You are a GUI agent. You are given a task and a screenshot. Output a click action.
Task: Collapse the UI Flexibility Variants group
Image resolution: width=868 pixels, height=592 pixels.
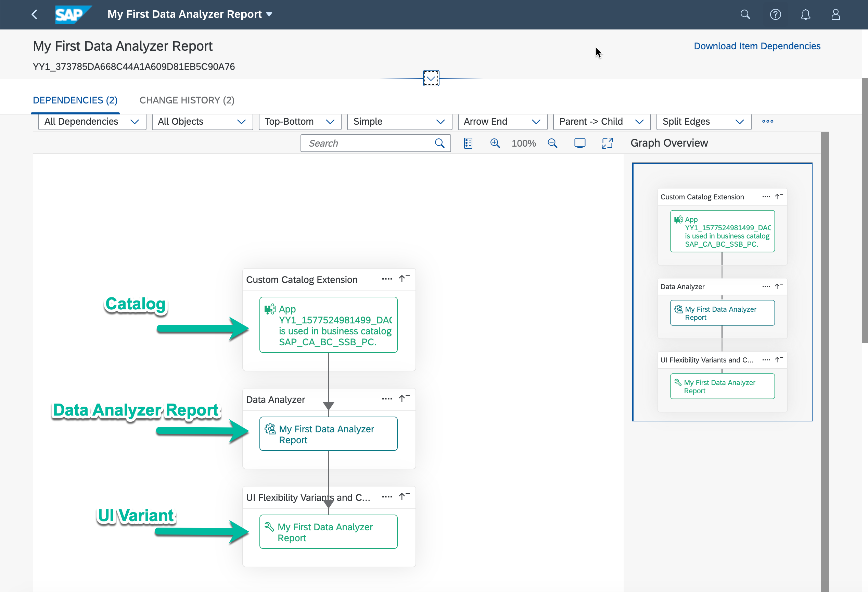pyautogui.click(x=404, y=497)
